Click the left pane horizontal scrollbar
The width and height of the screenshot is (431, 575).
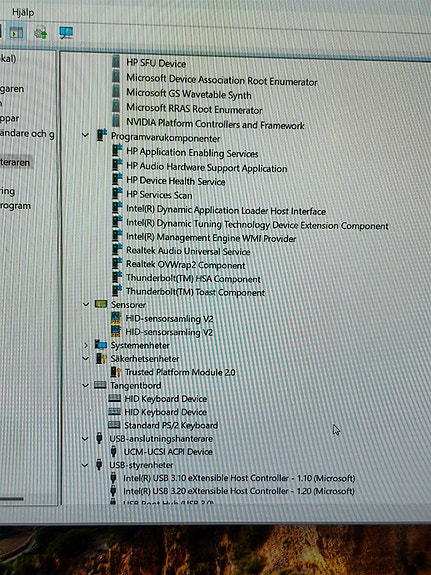click(x=12, y=499)
